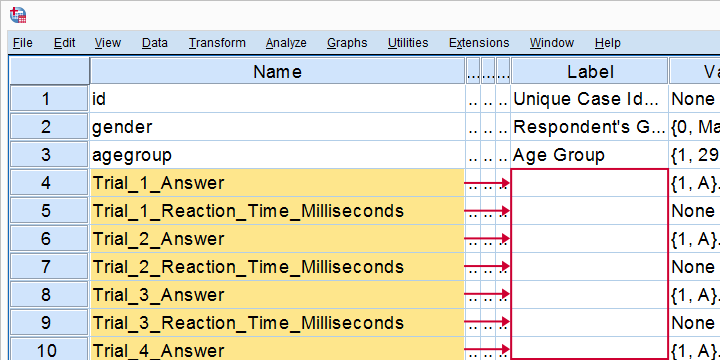Image resolution: width=720 pixels, height=360 pixels.
Task: Select row header number 9
Action: click(x=49, y=323)
